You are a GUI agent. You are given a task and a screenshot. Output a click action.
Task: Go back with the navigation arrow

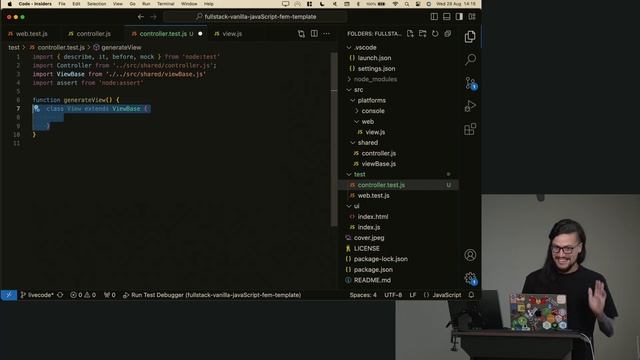141,17
